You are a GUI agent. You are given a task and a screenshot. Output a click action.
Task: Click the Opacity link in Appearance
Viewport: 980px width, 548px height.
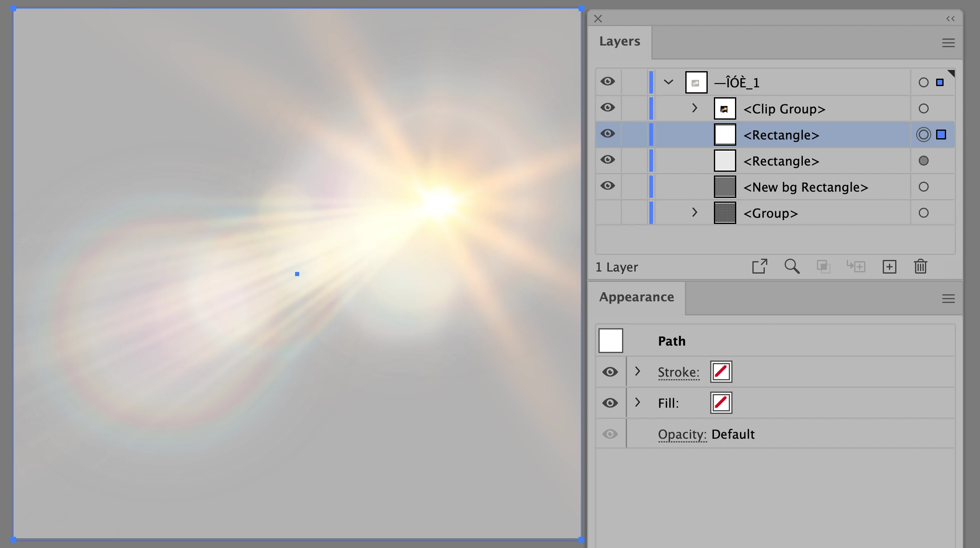pos(682,434)
